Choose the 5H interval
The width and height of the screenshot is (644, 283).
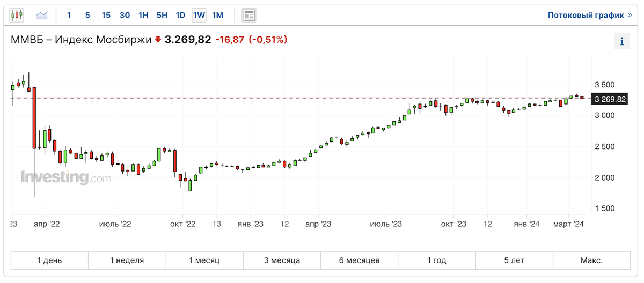tap(162, 15)
